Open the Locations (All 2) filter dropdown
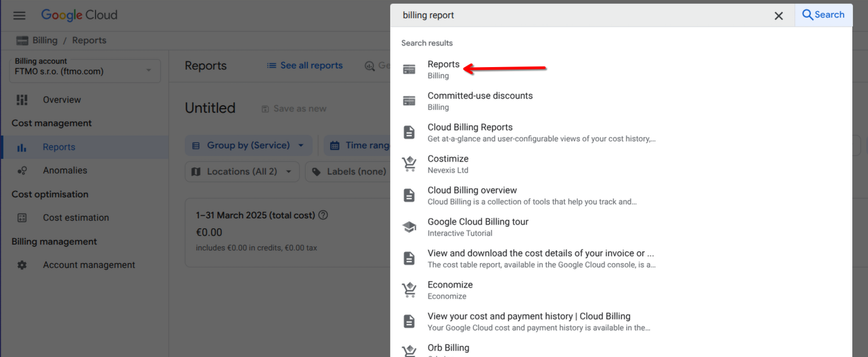 (x=242, y=171)
